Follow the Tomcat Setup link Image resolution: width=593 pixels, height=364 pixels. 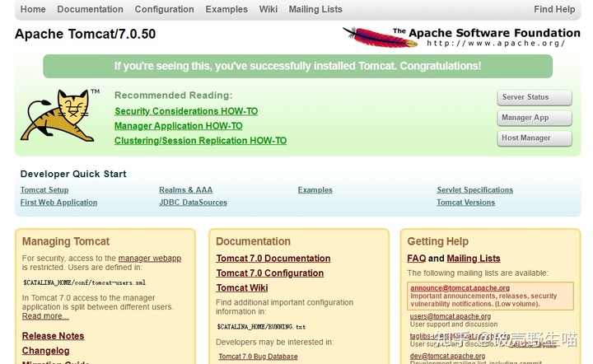pos(44,189)
